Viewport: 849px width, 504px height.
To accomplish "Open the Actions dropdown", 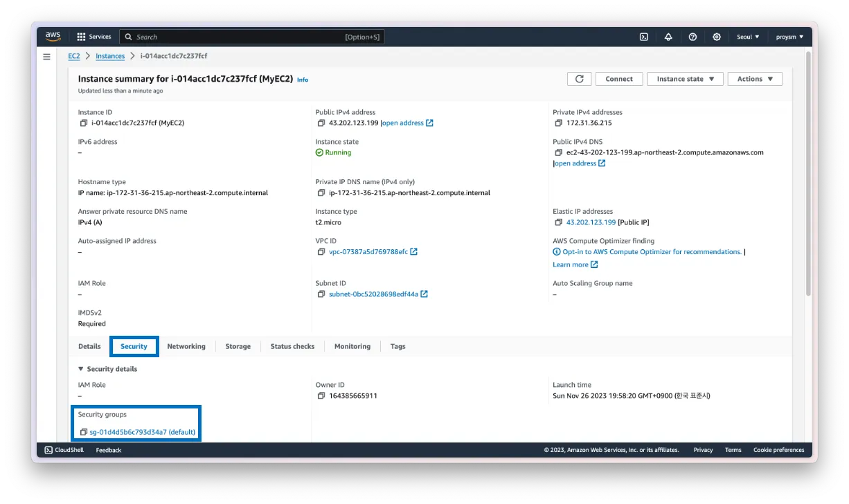I will 755,79.
